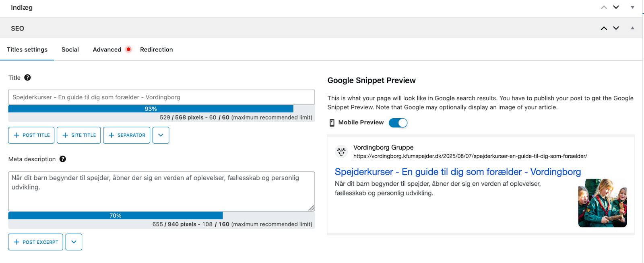This screenshot has height=263, width=644.
Task: Insert the Post Title variable
Action: click(x=31, y=135)
